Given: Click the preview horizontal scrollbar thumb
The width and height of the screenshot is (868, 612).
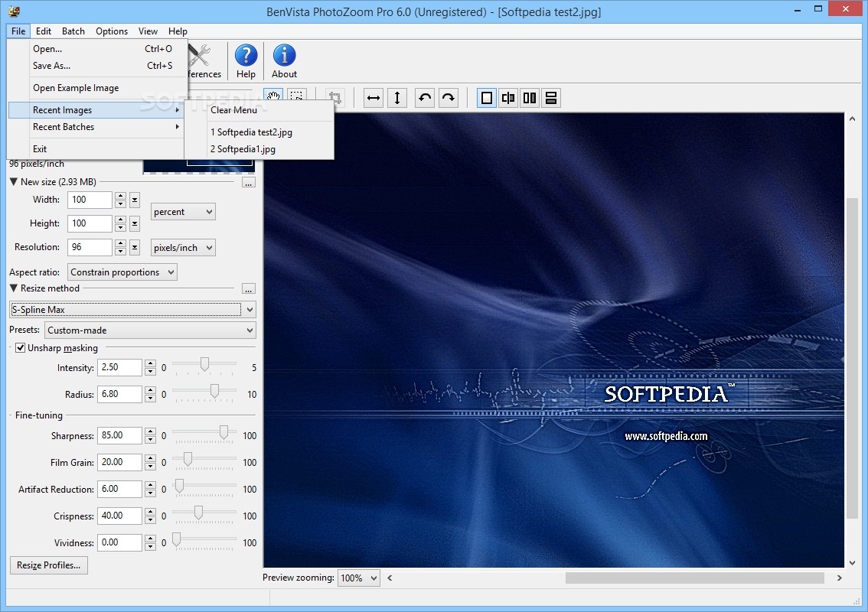Looking at the screenshot, I should click(x=695, y=578).
